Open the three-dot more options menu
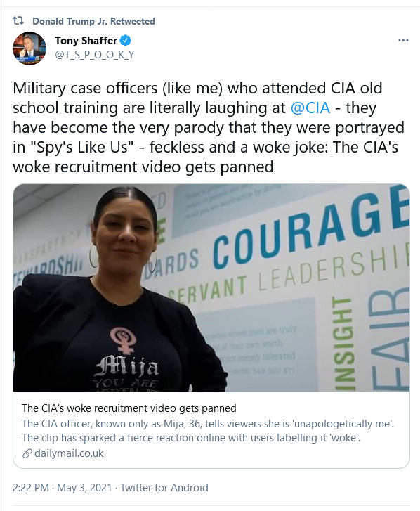 tap(403, 40)
